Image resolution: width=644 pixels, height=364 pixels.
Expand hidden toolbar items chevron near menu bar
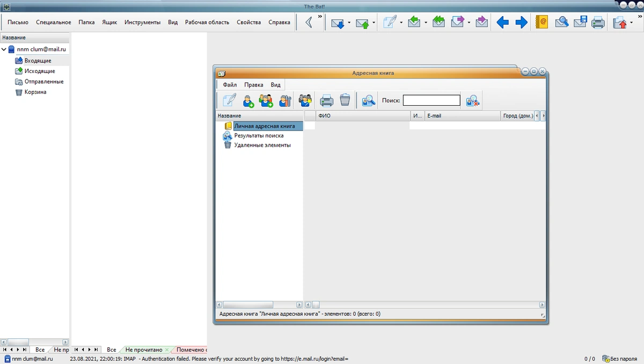(x=320, y=17)
